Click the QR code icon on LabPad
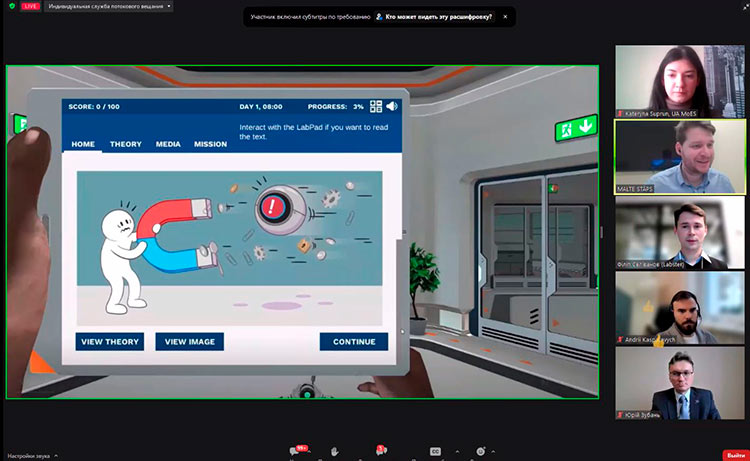 tap(376, 106)
